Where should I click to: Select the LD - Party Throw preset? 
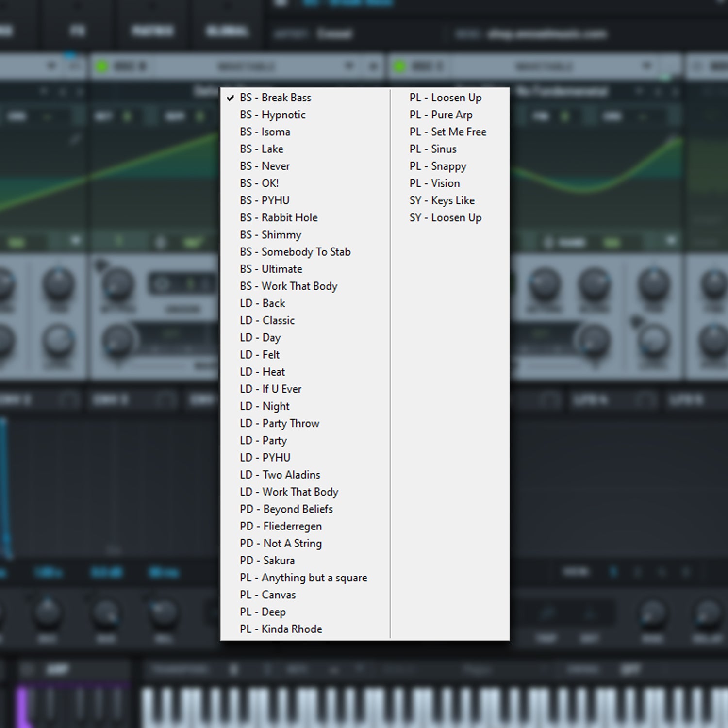point(280,423)
